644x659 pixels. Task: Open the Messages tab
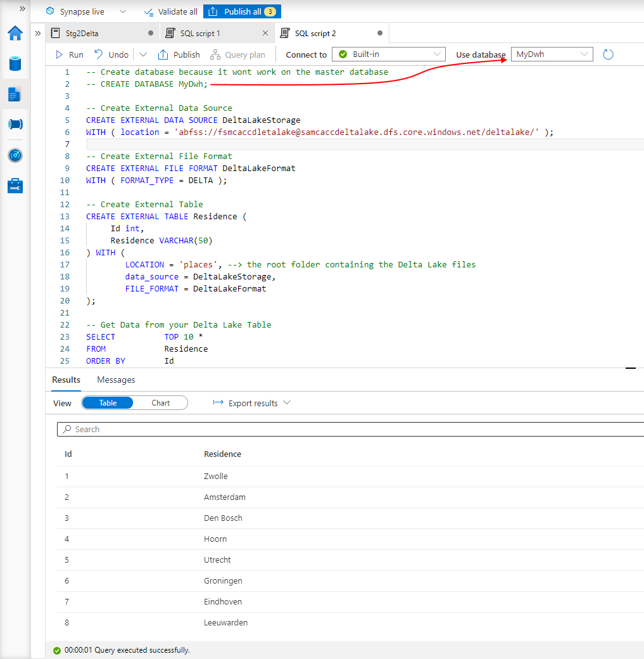click(x=116, y=380)
